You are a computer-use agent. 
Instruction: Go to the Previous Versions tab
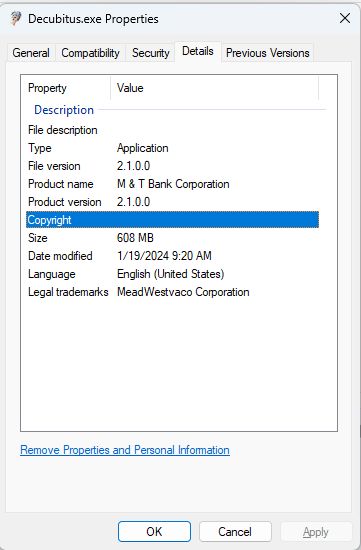[267, 53]
